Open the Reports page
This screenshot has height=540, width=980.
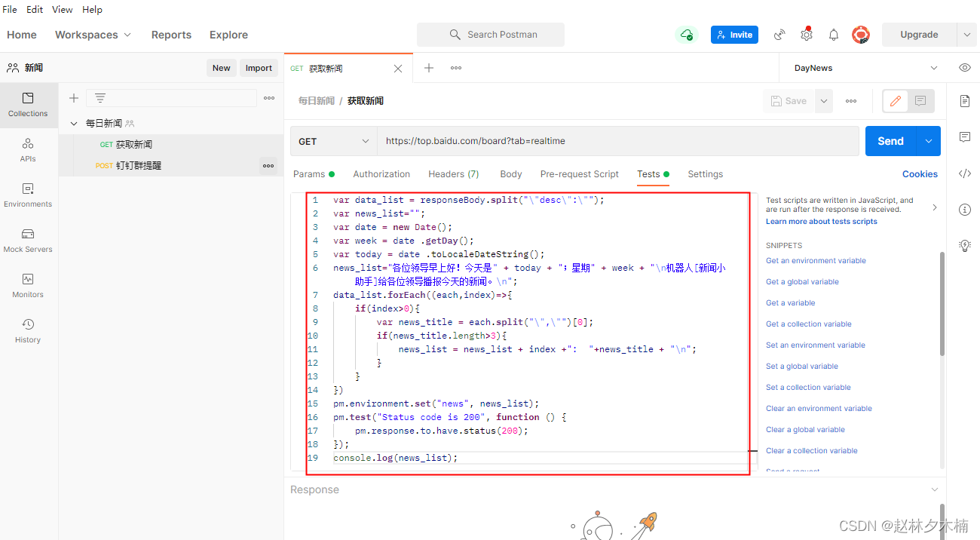171,35
